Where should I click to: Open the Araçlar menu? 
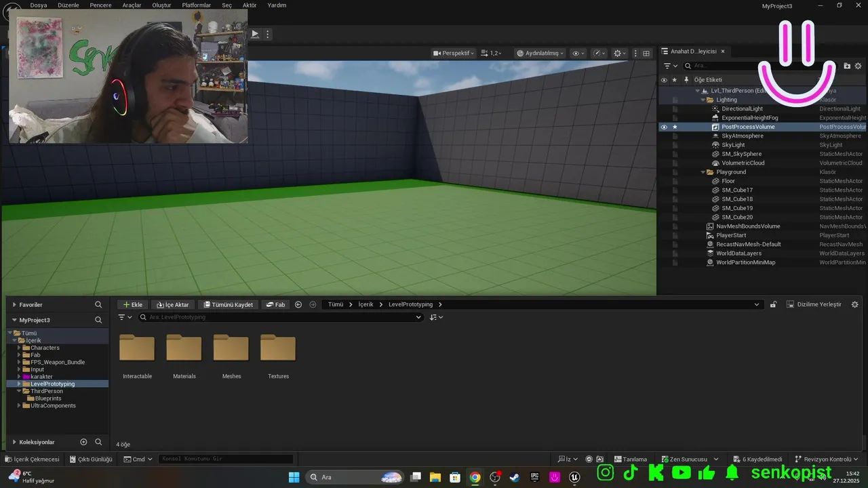132,5
